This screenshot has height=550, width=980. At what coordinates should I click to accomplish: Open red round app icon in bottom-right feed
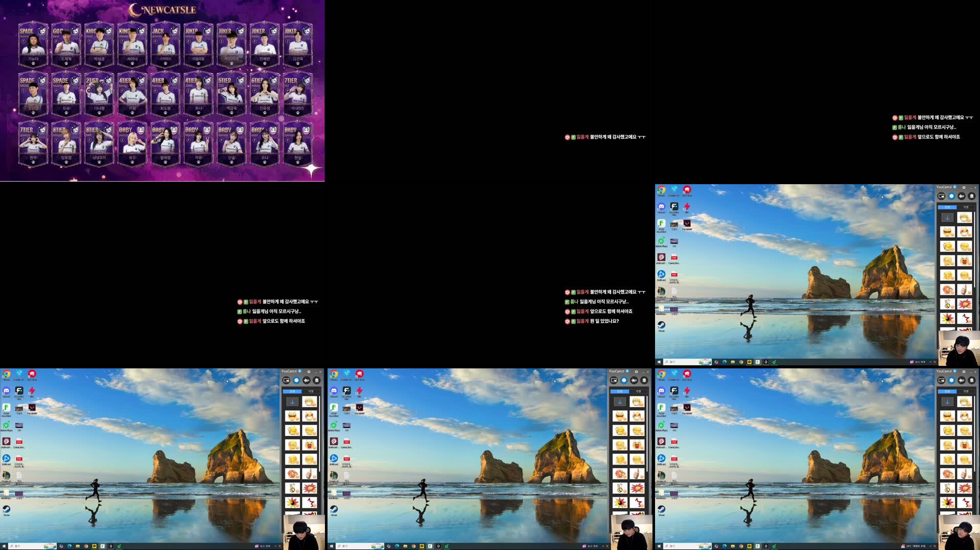pos(687,375)
